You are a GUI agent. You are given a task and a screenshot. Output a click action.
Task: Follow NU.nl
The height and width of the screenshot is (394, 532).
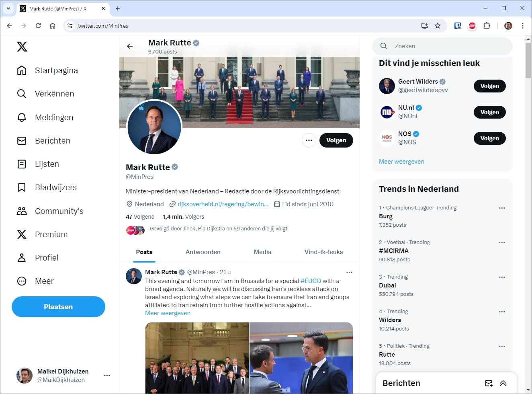(x=490, y=112)
